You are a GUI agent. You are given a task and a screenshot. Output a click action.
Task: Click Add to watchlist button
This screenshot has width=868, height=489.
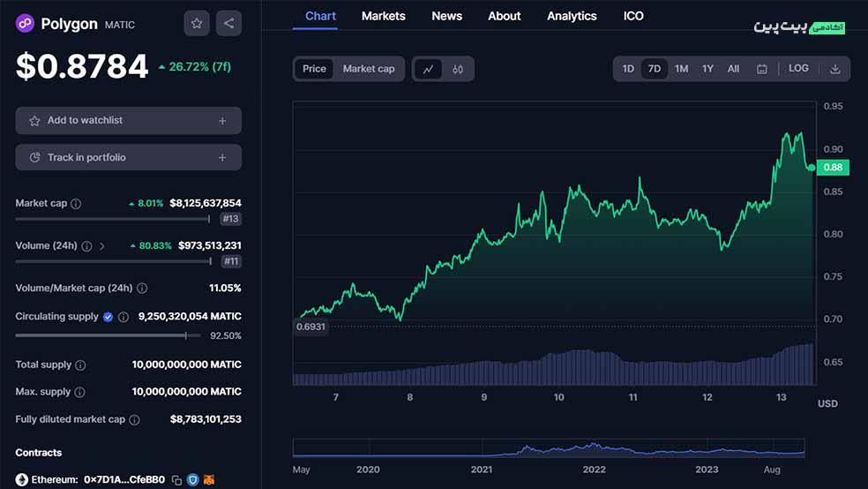tap(129, 121)
